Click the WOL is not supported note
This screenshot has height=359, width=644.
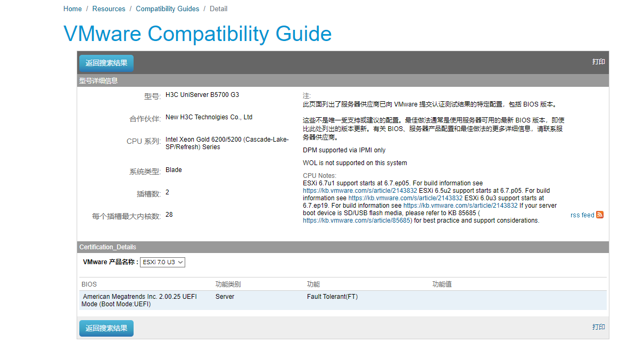point(354,163)
